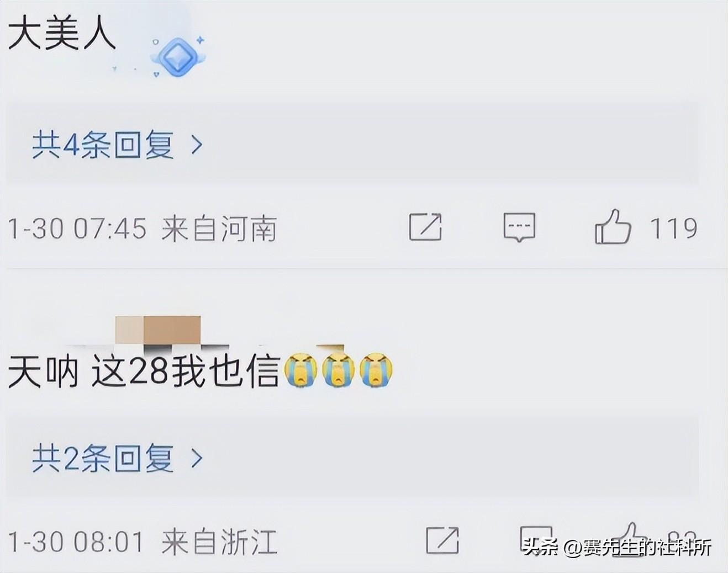The image size is (728, 573).
Task: Open the reply bubble icon on the 河南 comment
Action: 519,227
